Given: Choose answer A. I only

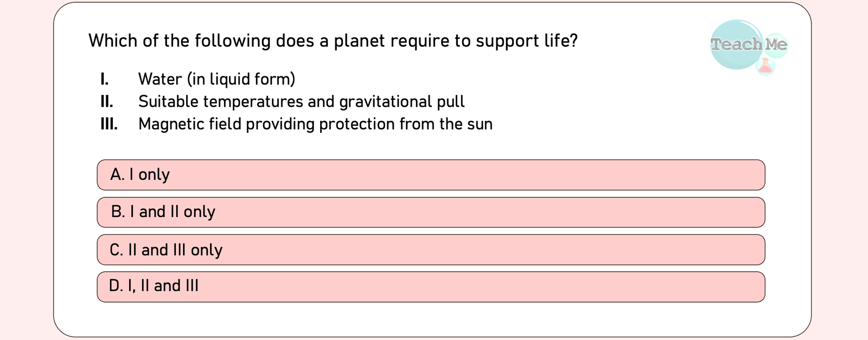Looking at the screenshot, I should click(x=431, y=175).
